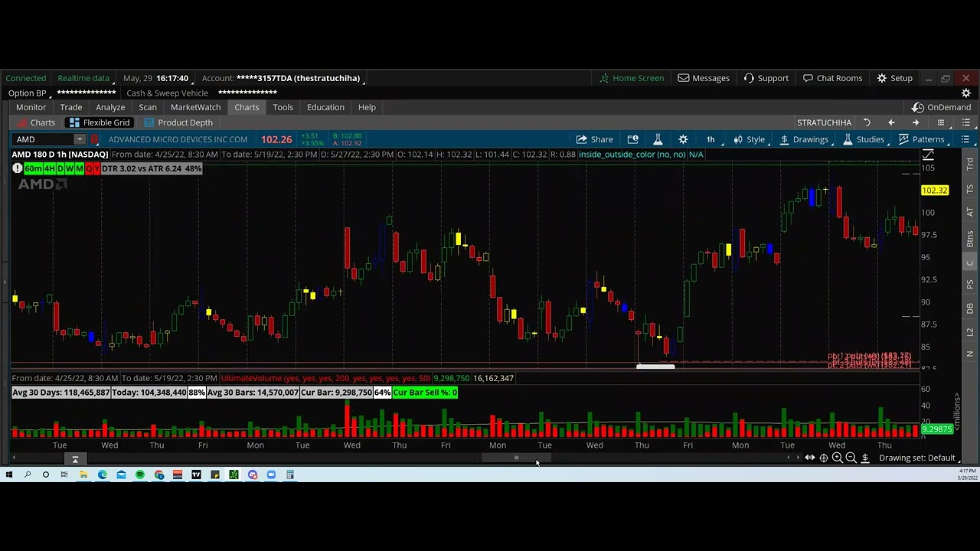Open chart settings gear icon
The image size is (980, 551).
pyautogui.click(x=683, y=139)
